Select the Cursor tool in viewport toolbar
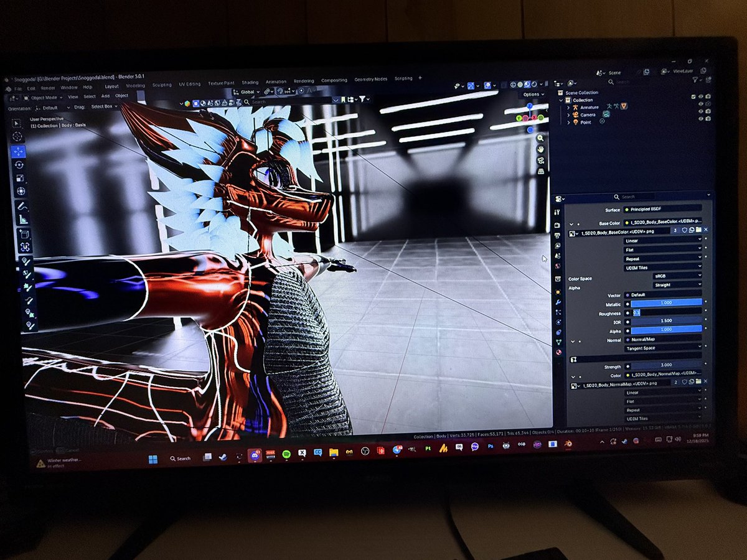This screenshot has width=747, height=560. pos(17,136)
